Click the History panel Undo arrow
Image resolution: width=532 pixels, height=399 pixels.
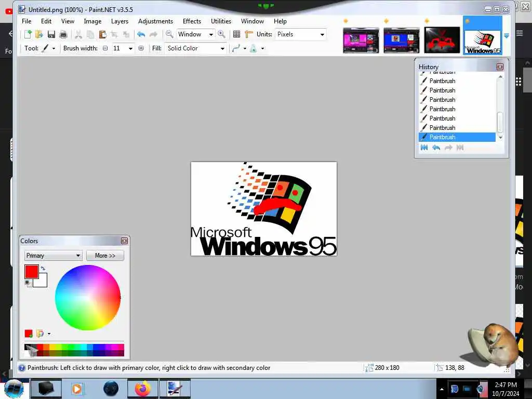(x=436, y=147)
